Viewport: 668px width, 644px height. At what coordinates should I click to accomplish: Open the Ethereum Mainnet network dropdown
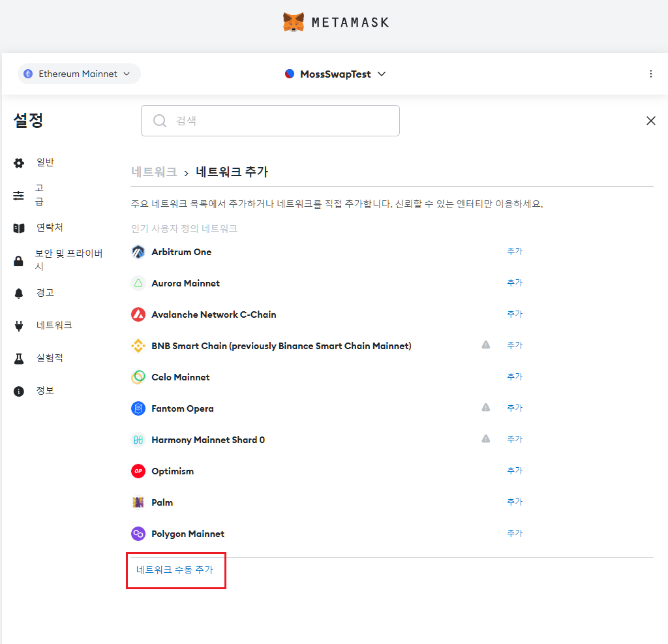coord(79,74)
